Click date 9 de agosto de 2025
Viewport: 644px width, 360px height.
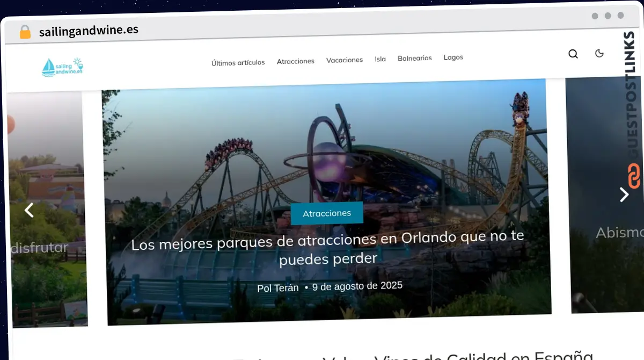(357, 286)
